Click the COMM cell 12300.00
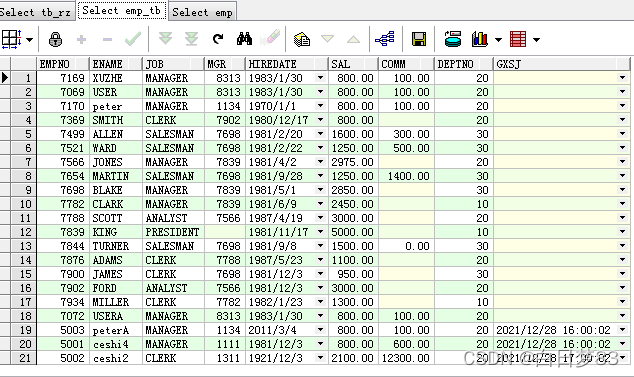 (406, 358)
